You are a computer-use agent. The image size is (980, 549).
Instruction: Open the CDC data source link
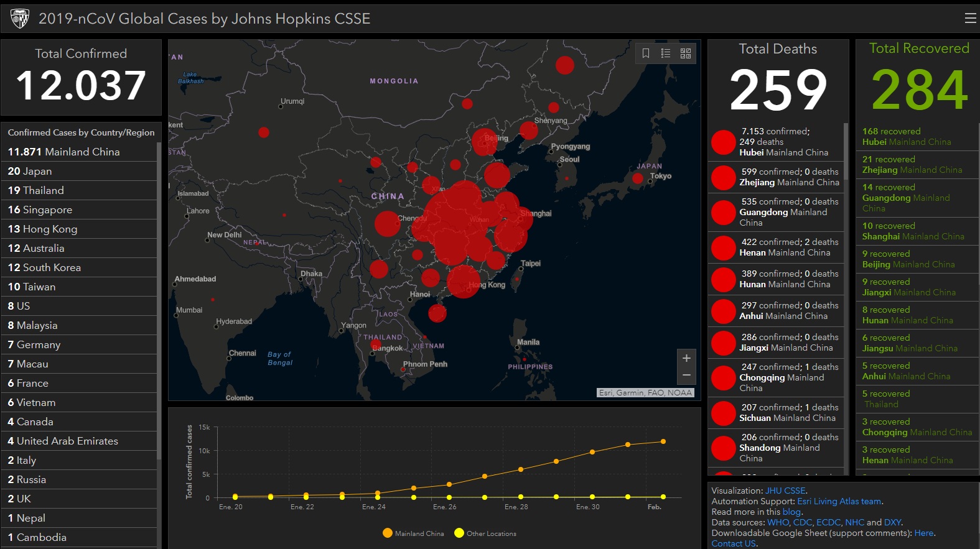point(802,522)
